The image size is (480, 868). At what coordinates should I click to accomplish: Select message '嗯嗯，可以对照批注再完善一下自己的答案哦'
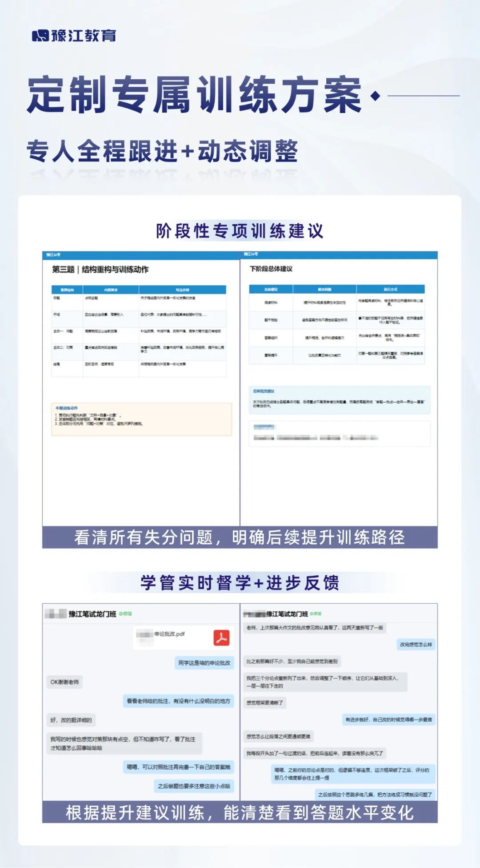pos(179,767)
